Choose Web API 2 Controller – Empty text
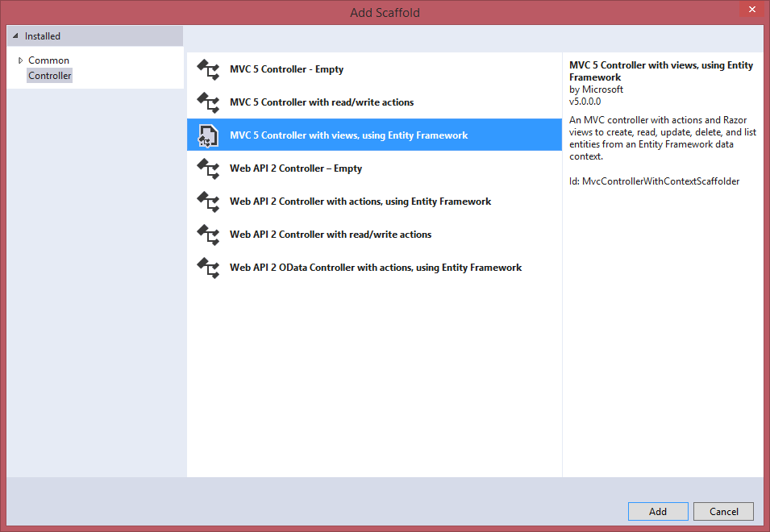The width and height of the screenshot is (770, 532). coord(296,168)
